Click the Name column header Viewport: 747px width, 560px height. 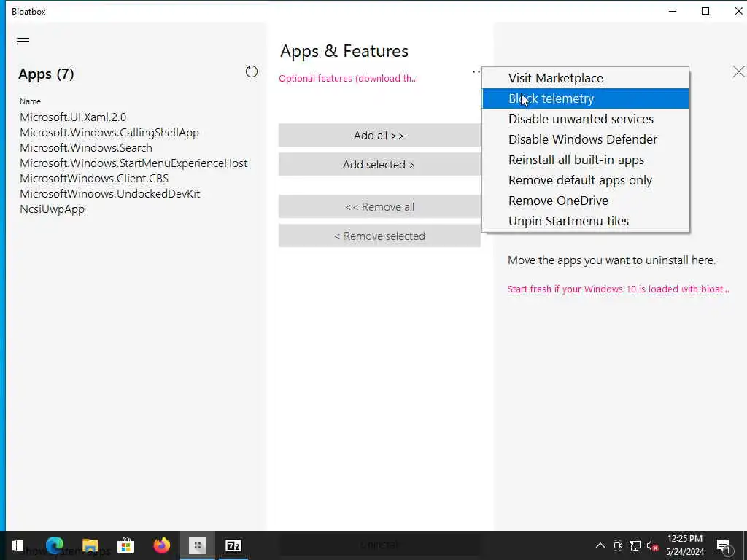pyautogui.click(x=30, y=101)
